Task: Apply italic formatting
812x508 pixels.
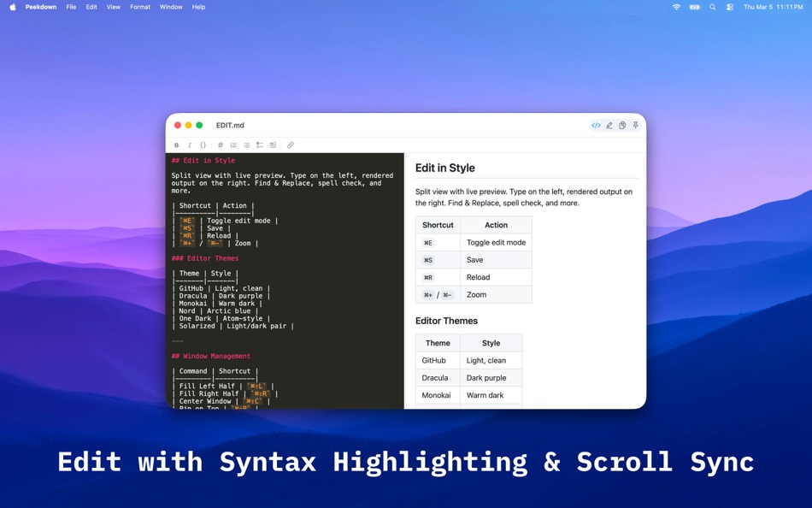Action: click(190, 145)
